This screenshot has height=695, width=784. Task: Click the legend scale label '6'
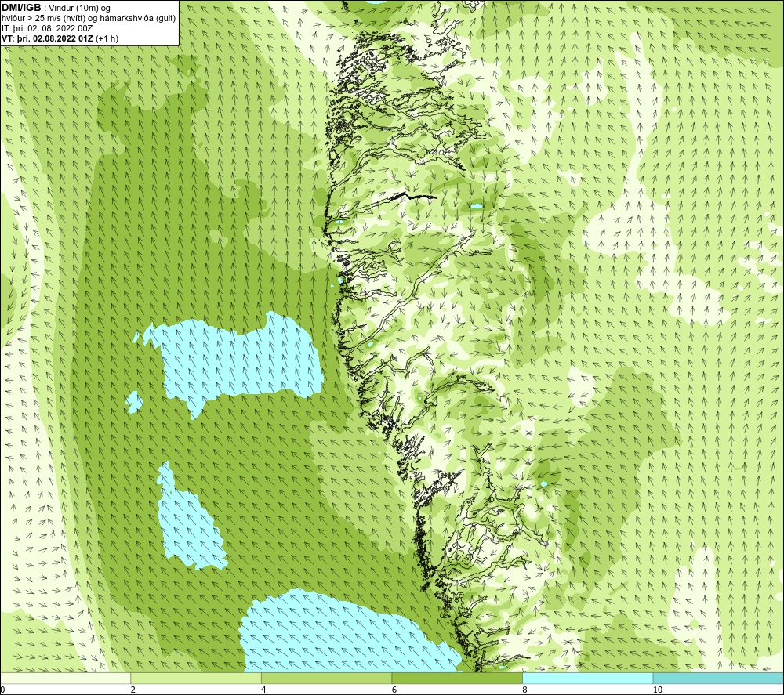[x=394, y=690]
